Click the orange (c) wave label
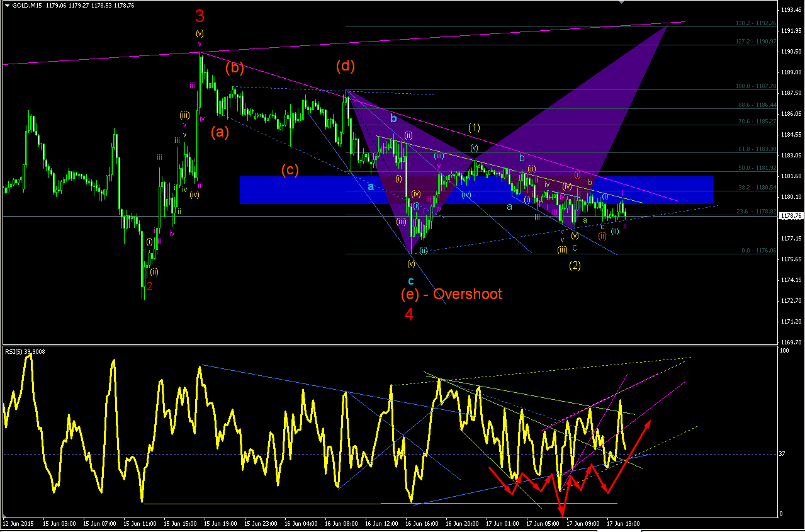 tap(290, 169)
